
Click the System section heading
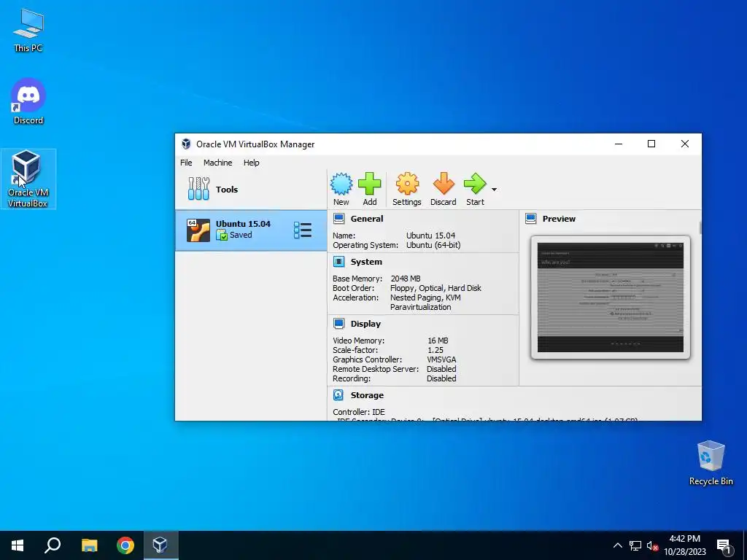366,262
